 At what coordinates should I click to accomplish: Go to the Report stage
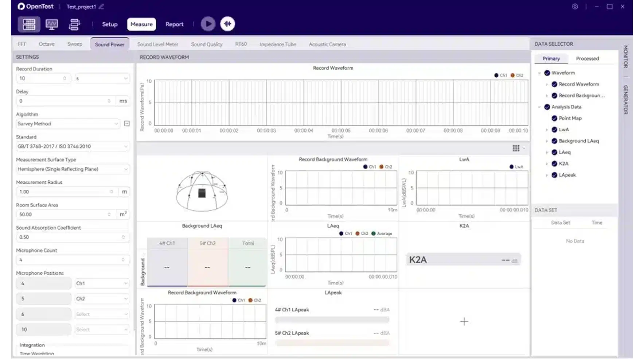[x=175, y=24]
